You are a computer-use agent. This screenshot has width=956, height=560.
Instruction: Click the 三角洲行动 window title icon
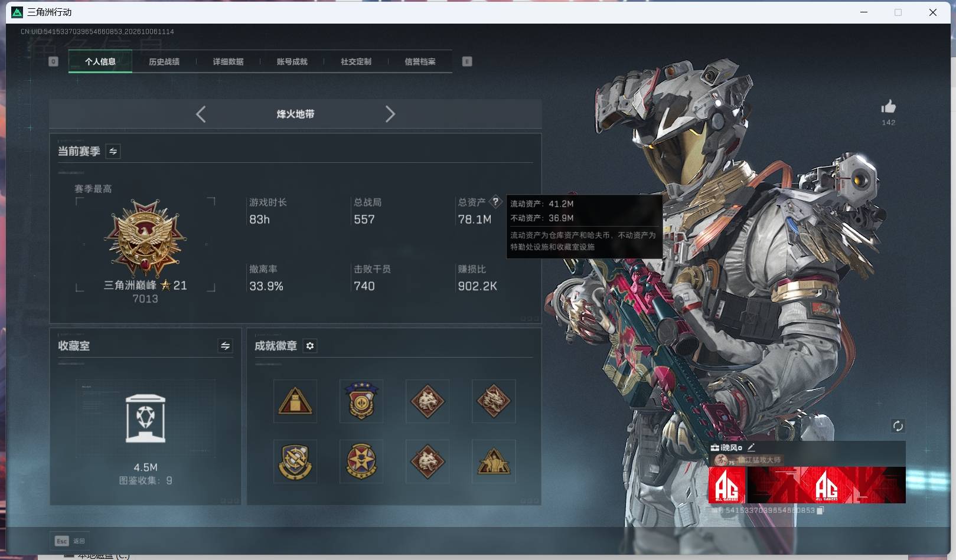pyautogui.click(x=17, y=12)
